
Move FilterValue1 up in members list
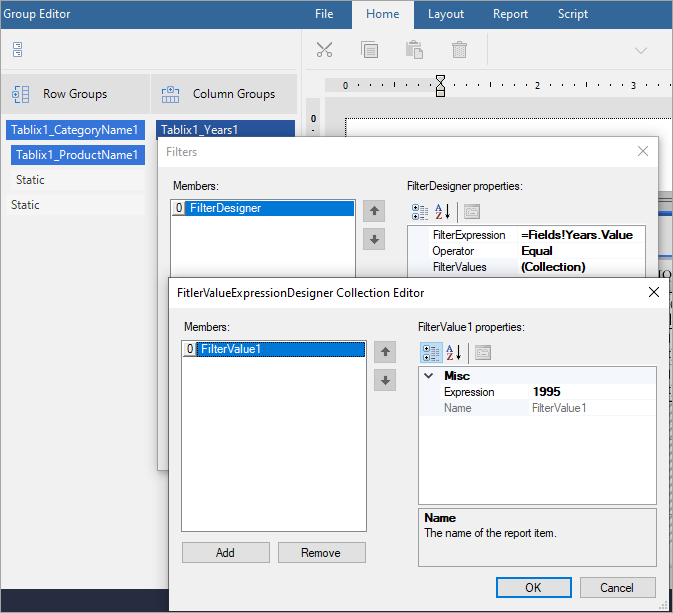click(x=385, y=352)
